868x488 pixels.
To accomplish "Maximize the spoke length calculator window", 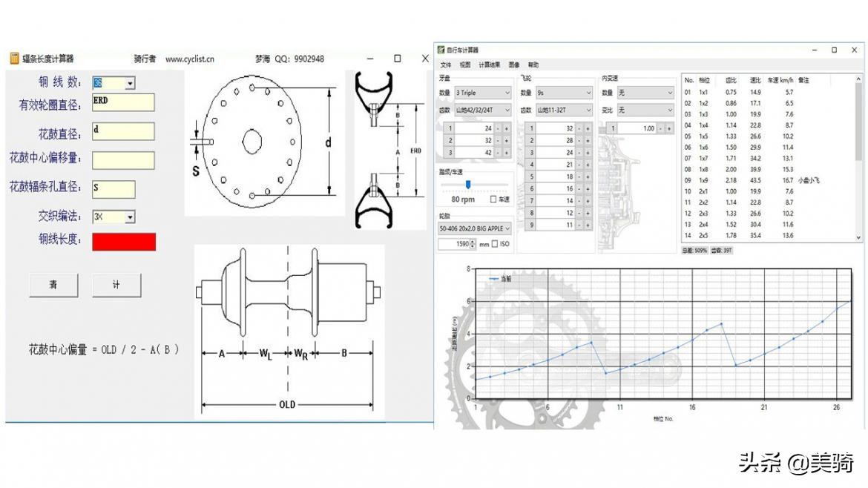I will [x=397, y=59].
